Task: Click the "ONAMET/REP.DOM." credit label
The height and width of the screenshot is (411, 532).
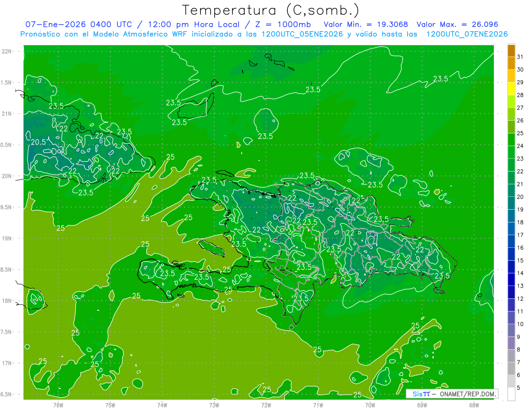Action: pos(467,394)
